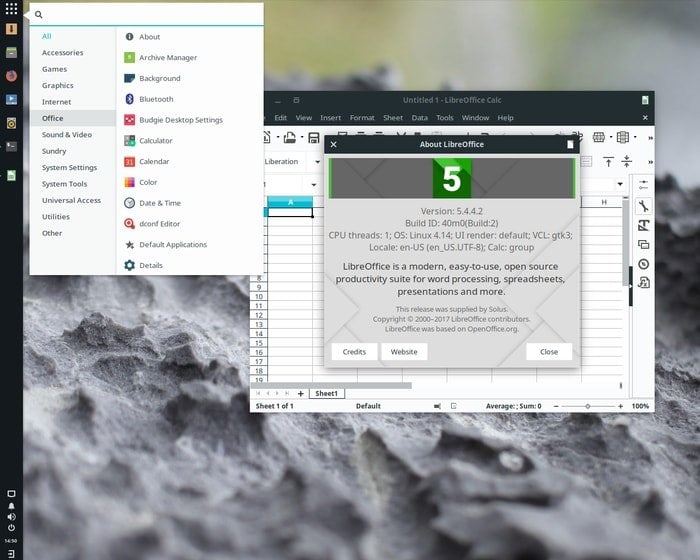
Task: Click the Close button in About dialog
Action: tap(549, 351)
